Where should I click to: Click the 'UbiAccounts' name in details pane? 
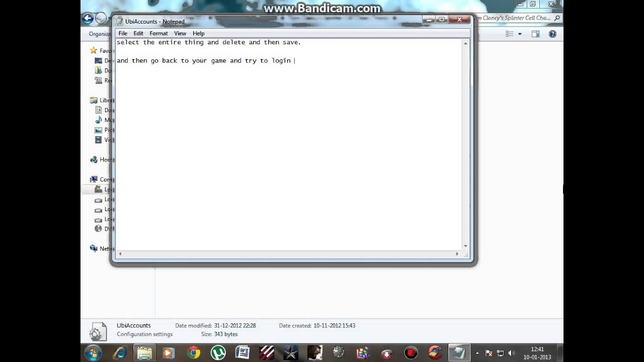click(134, 325)
